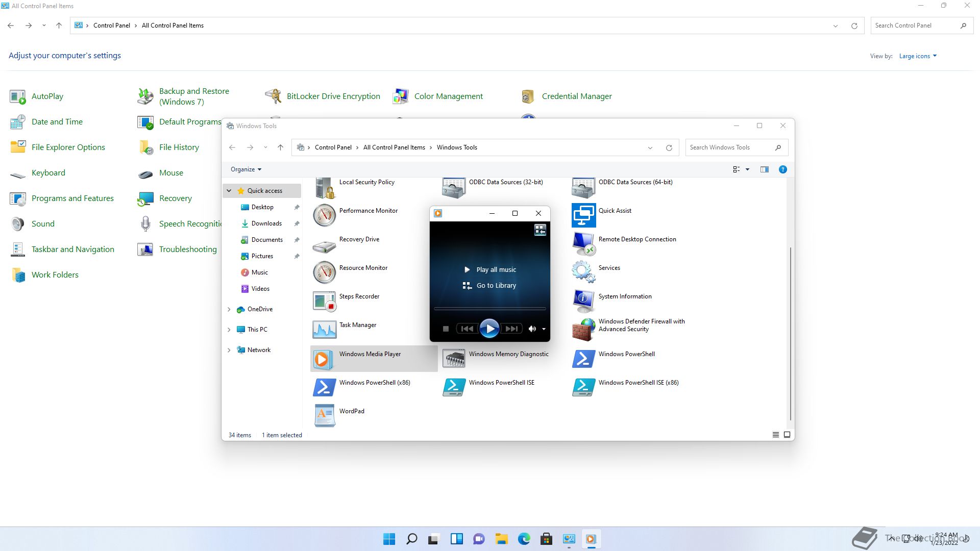Screen dimensions: 980x551
Task: Click Play all music in media player
Action: pyautogui.click(x=491, y=269)
